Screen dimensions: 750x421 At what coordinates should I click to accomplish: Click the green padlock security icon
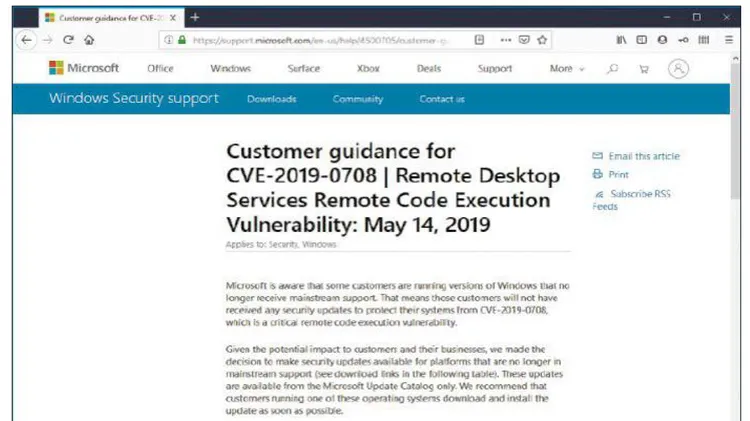pos(182,40)
